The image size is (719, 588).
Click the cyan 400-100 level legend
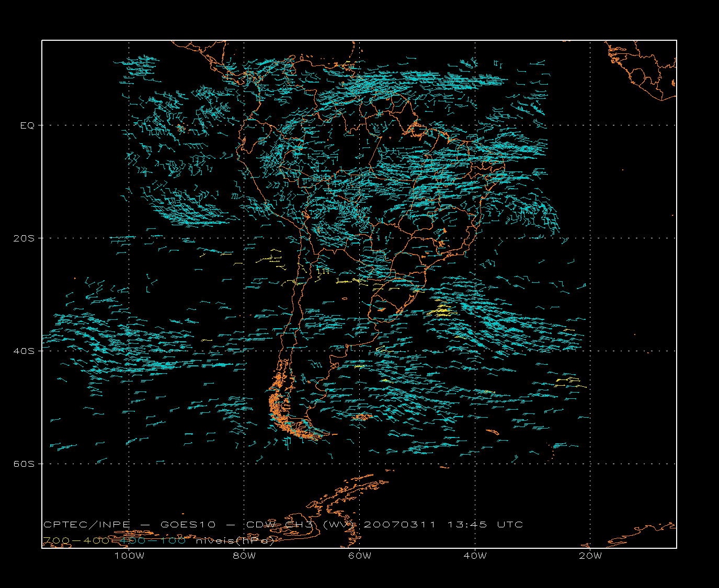click(x=154, y=541)
